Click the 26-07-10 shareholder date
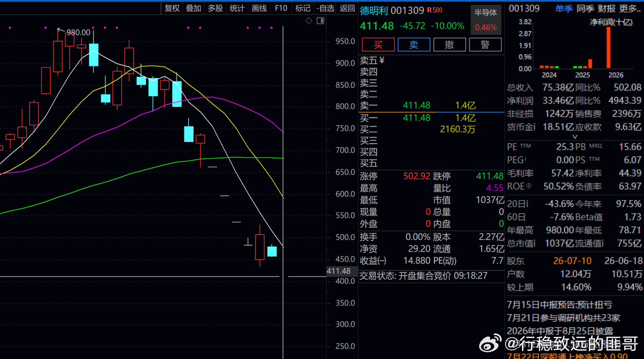 pos(572,260)
